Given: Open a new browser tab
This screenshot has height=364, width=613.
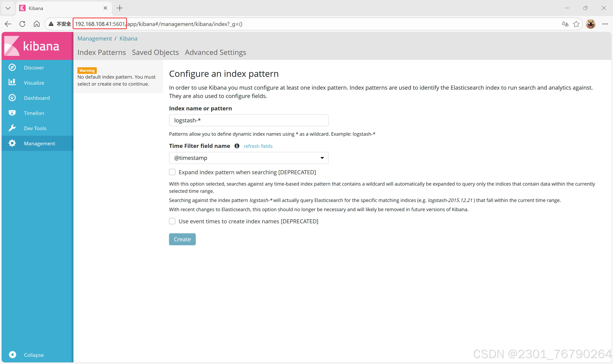Looking at the screenshot, I should [x=120, y=8].
